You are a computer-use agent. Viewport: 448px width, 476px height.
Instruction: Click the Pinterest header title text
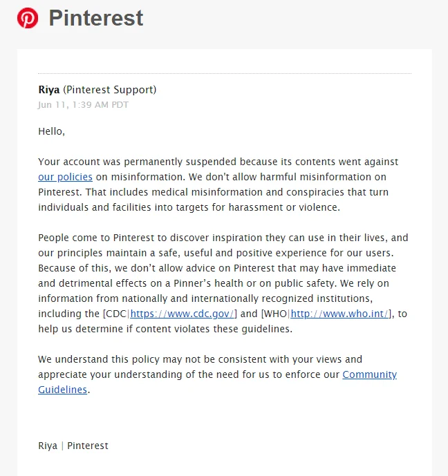(x=96, y=18)
